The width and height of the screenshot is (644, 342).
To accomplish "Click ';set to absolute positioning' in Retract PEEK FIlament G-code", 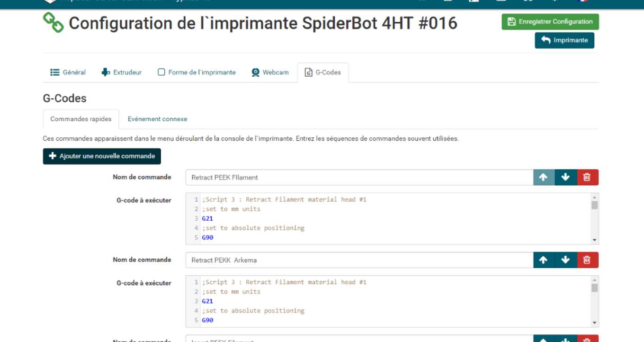I will pyautogui.click(x=253, y=228).
